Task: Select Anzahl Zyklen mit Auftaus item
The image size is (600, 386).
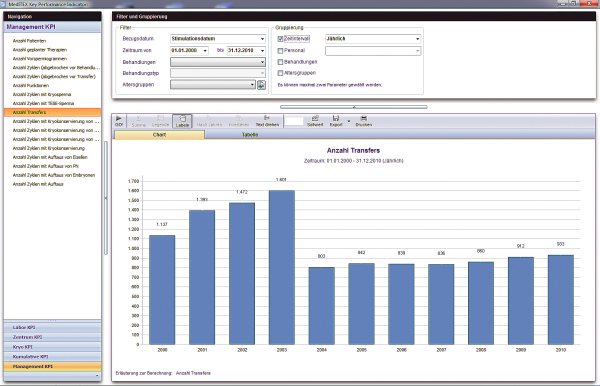Action: (38, 184)
